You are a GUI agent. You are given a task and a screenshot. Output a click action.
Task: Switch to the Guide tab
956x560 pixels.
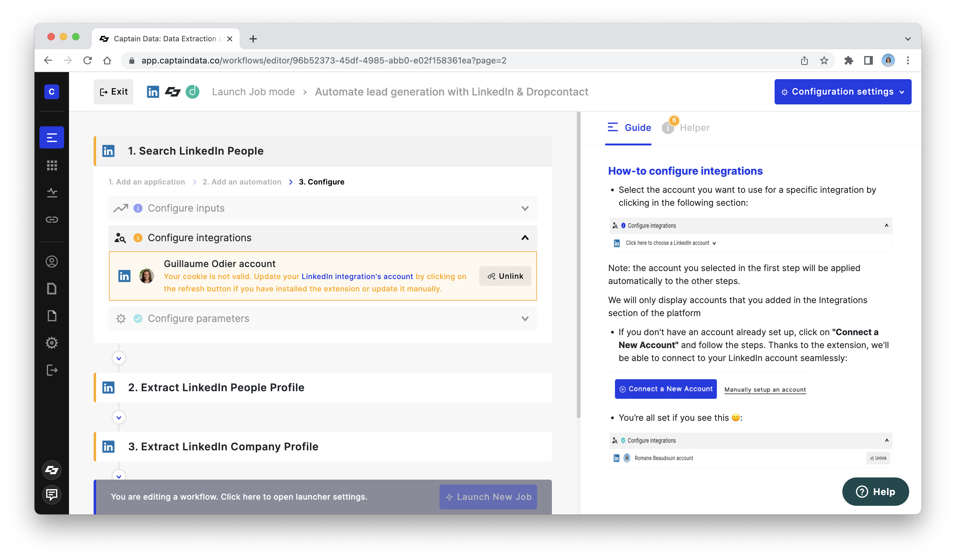tap(629, 128)
